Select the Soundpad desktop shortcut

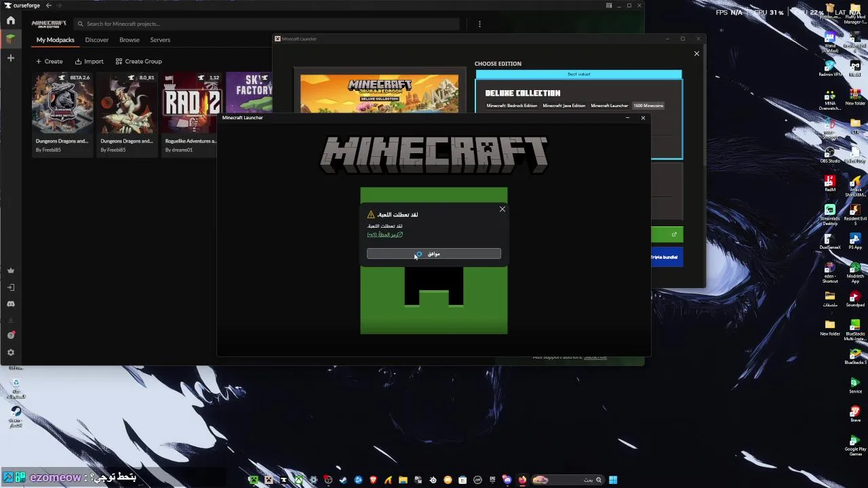pyautogui.click(x=855, y=300)
